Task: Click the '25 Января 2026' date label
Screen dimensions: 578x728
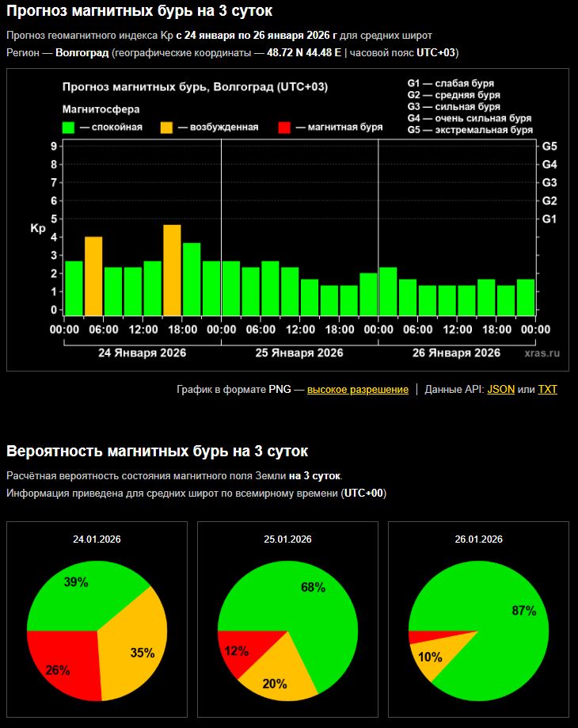Action: 299,353
